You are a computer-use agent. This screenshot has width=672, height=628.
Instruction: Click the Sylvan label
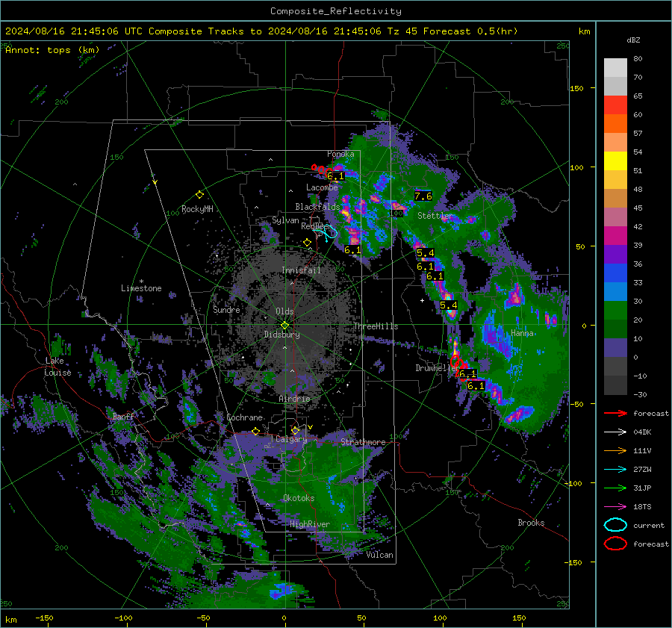point(285,220)
